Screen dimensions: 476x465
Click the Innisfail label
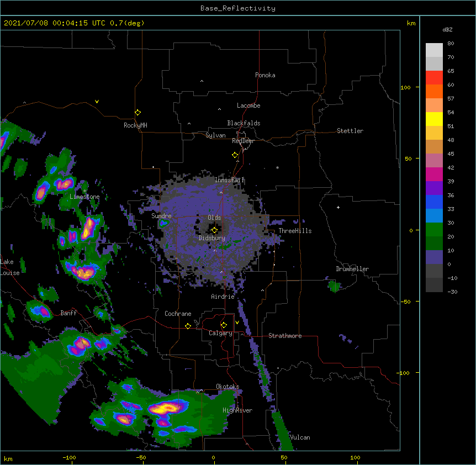(x=229, y=180)
